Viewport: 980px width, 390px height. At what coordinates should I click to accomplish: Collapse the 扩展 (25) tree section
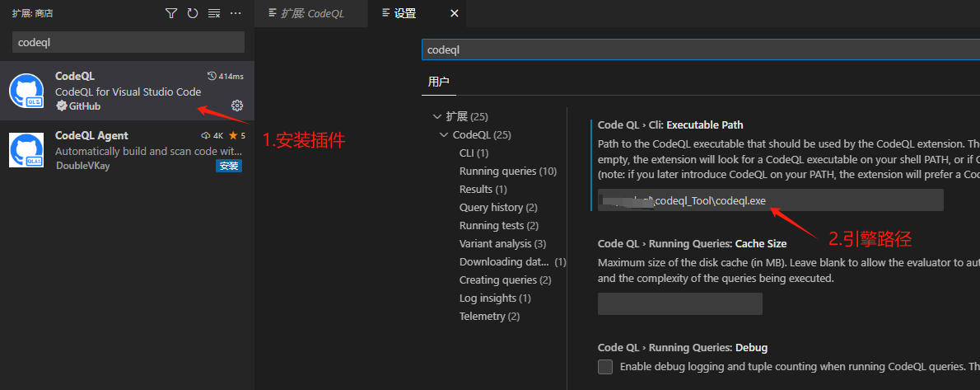(x=436, y=116)
